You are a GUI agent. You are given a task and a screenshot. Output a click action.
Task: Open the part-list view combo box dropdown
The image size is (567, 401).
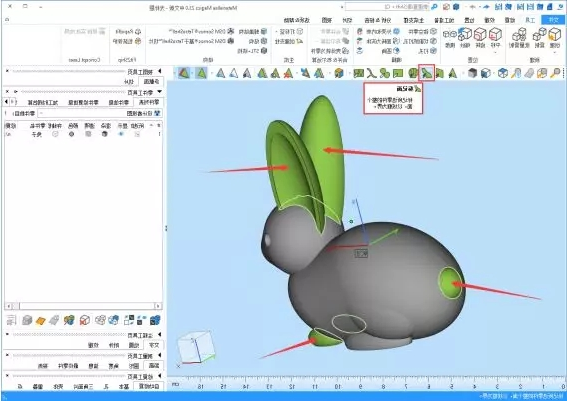[x=41, y=114]
